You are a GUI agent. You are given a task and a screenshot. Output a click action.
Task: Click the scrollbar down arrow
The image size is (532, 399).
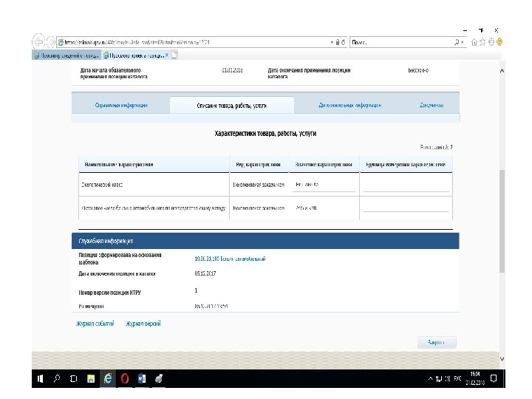pos(502,359)
